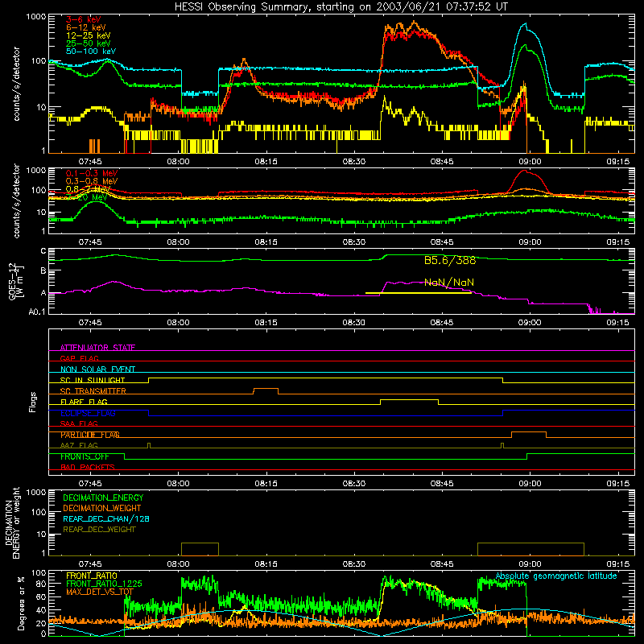This screenshot has height=644, width=644.
Task: Select the orange 6-12 keV legend label
Action: pyautogui.click(x=85, y=27)
